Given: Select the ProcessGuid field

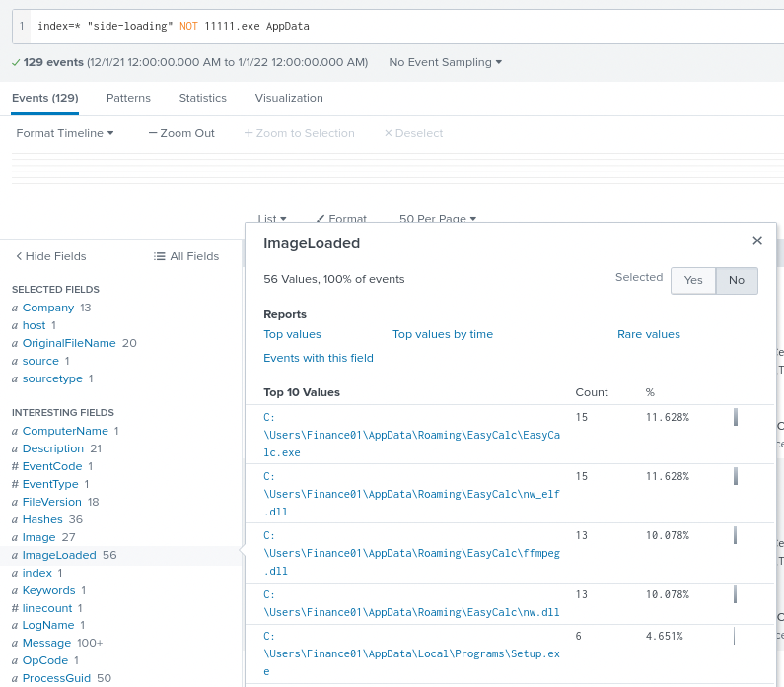Looking at the screenshot, I should tap(56, 678).
